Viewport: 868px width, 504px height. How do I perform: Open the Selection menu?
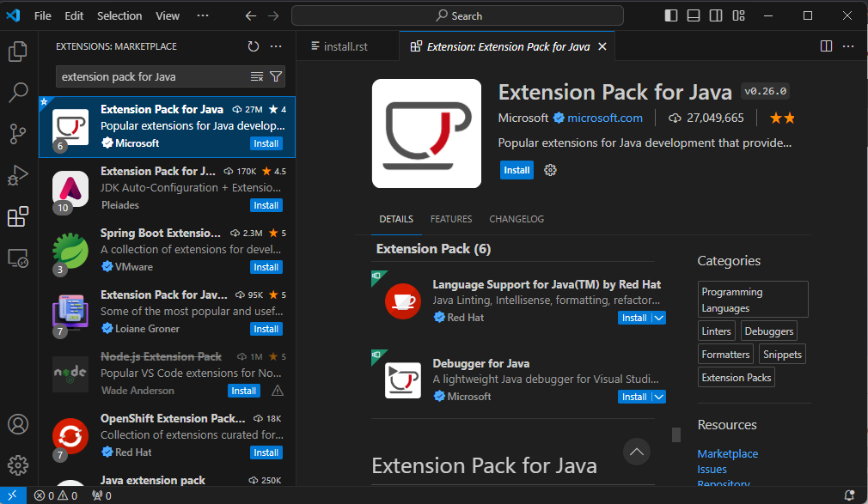pyautogui.click(x=119, y=15)
